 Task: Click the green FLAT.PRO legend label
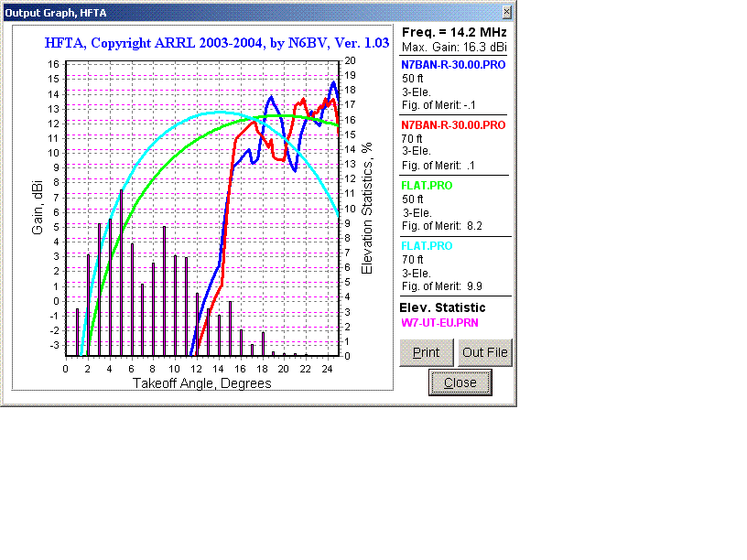click(x=427, y=186)
